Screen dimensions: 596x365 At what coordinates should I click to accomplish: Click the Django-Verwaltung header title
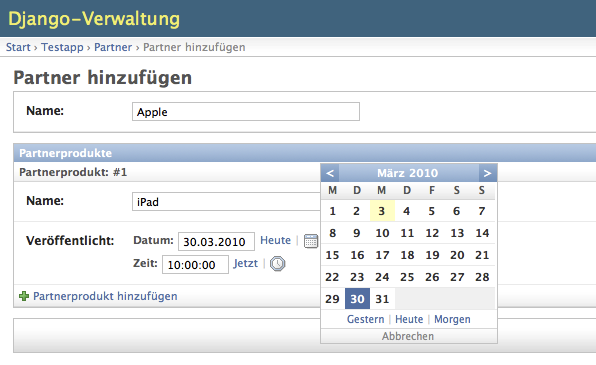tap(94, 19)
